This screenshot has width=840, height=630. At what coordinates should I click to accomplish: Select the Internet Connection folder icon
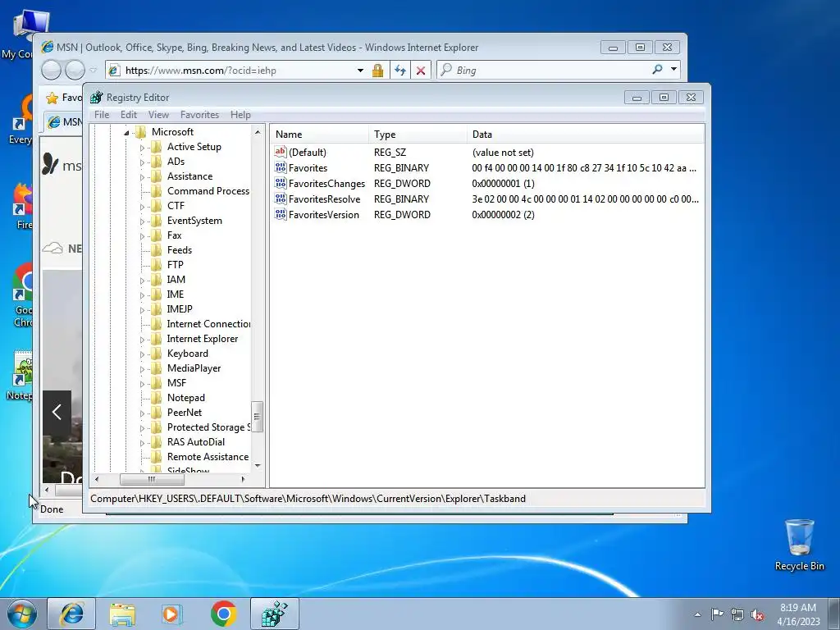(157, 323)
